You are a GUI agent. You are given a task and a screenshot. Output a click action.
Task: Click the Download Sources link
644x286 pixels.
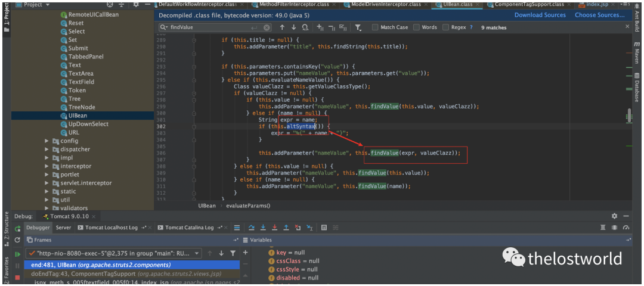point(540,15)
